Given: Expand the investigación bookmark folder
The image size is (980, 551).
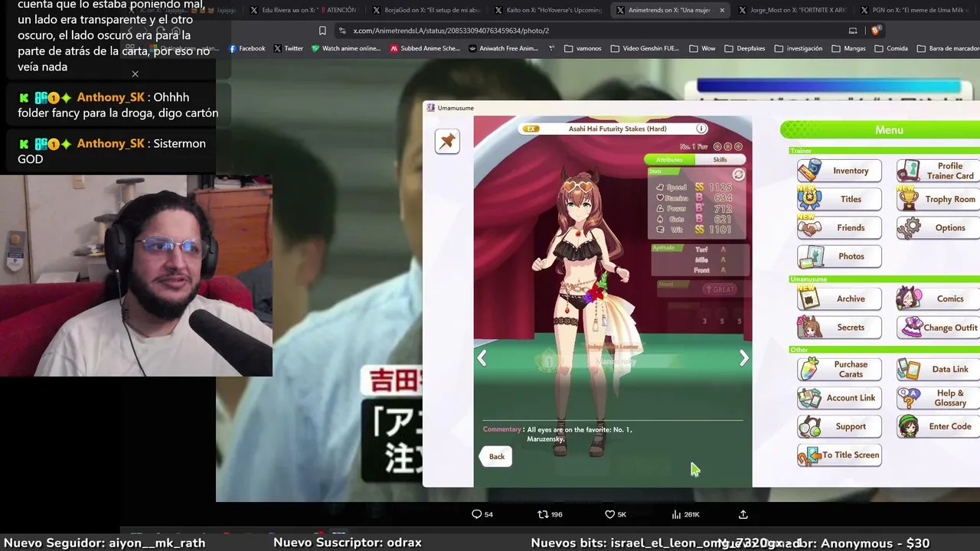Looking at the screenshot, I should pos(798,48).
